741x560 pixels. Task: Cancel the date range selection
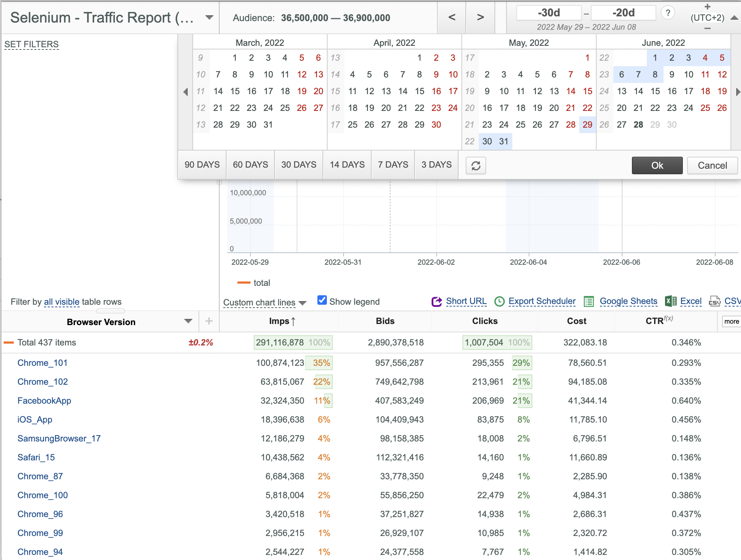coord(712,165)
